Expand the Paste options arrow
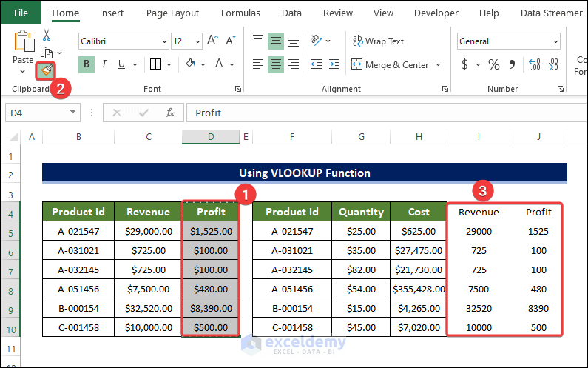Image resolution: width=588 pixels, height=368 pixels. [22, 71]
